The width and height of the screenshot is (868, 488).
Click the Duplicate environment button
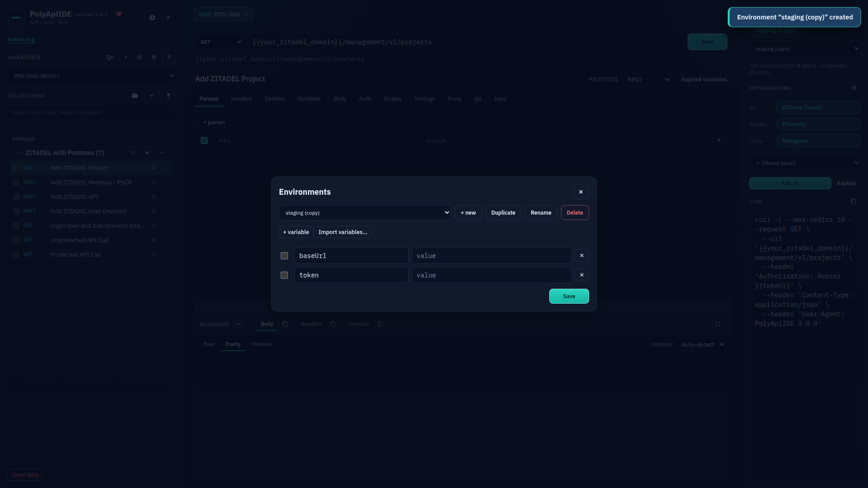click(x=503, y=213)
